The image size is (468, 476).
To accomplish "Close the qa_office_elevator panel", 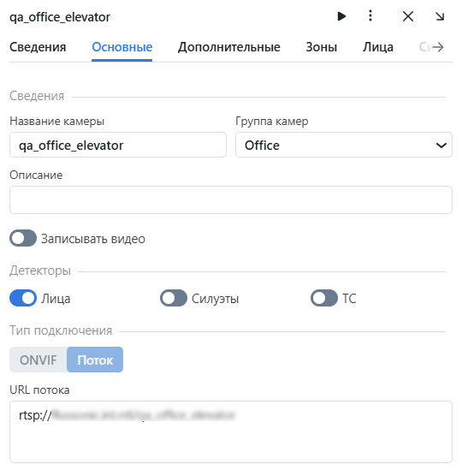I will (x=408, y=16).
